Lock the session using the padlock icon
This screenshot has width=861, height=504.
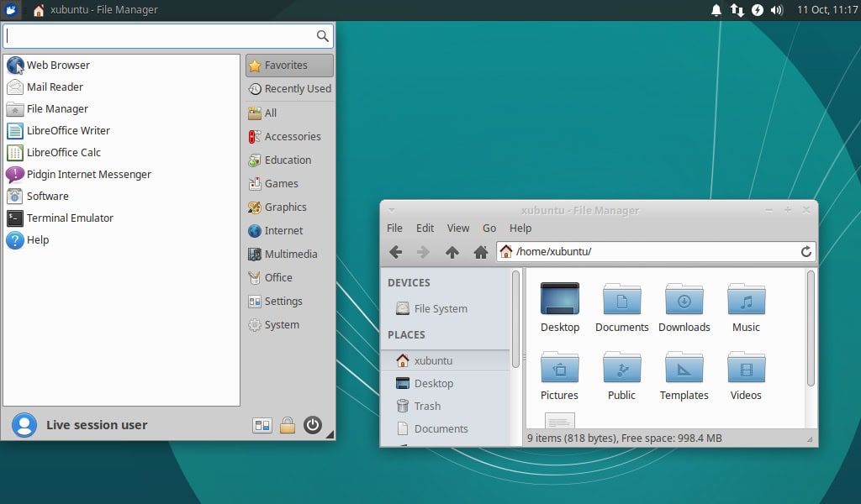pos(288,425)
